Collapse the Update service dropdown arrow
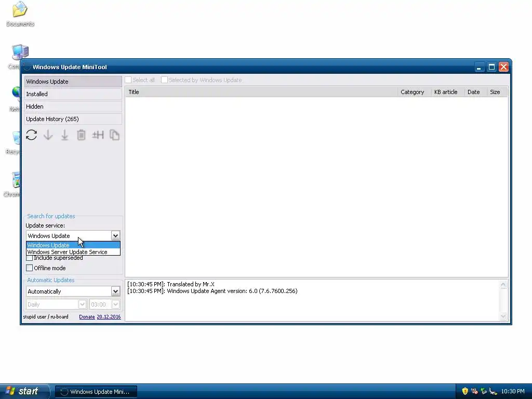Screen dimensions: 532x399 115,236
